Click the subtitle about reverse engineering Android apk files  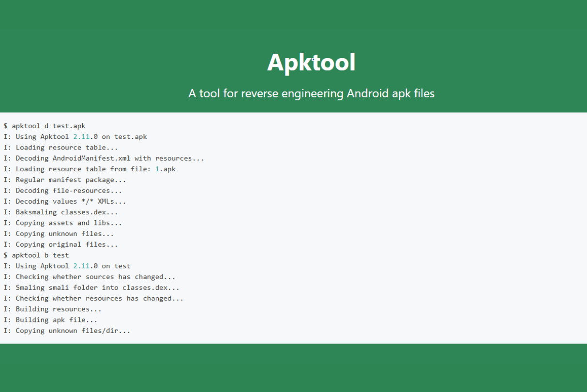tap(311, 93)
